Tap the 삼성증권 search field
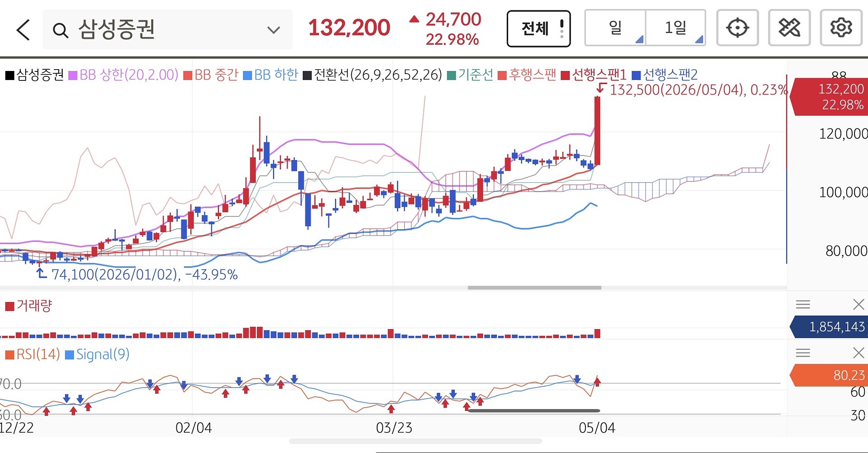868x453 pixels. click(167, 30)
